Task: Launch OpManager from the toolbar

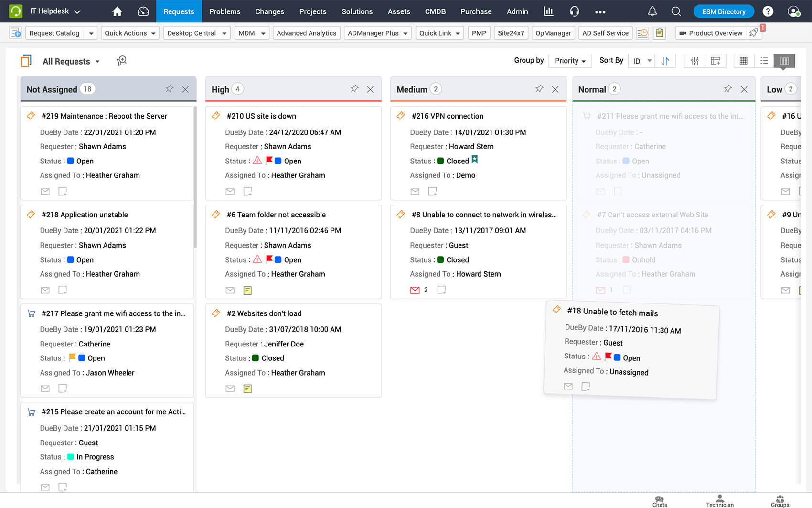Action: (x=553, y=33)
